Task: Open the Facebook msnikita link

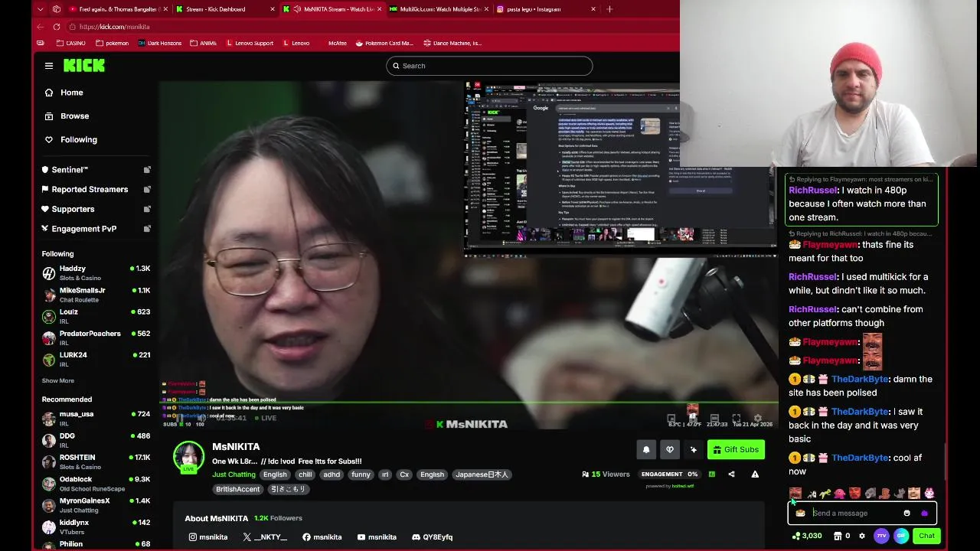Action: 322,537
